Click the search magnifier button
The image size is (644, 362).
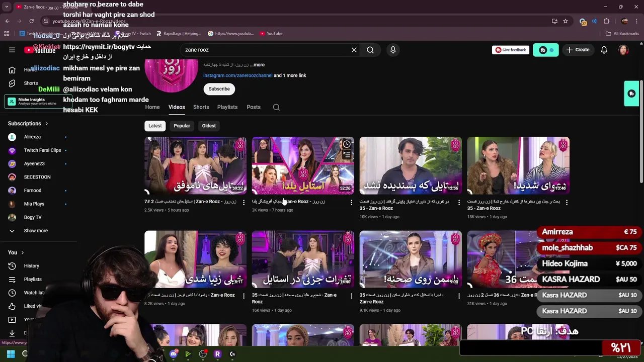(370, 50)
